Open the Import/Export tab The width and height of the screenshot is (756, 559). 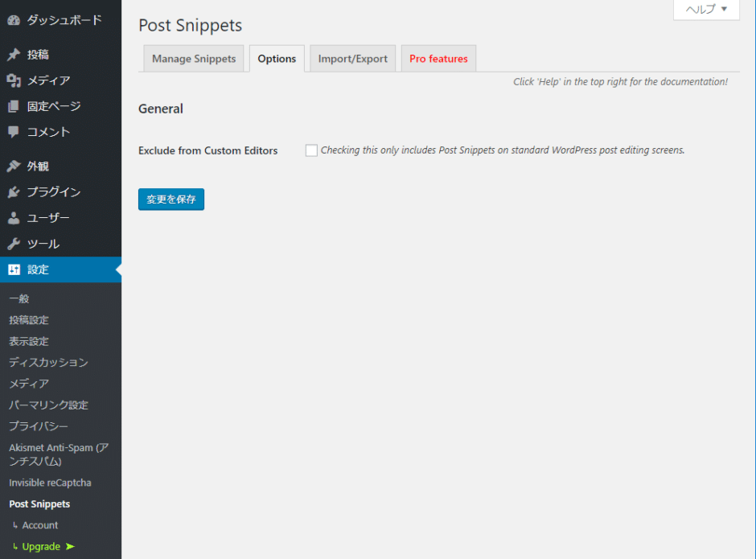click(x=352, y=59)
